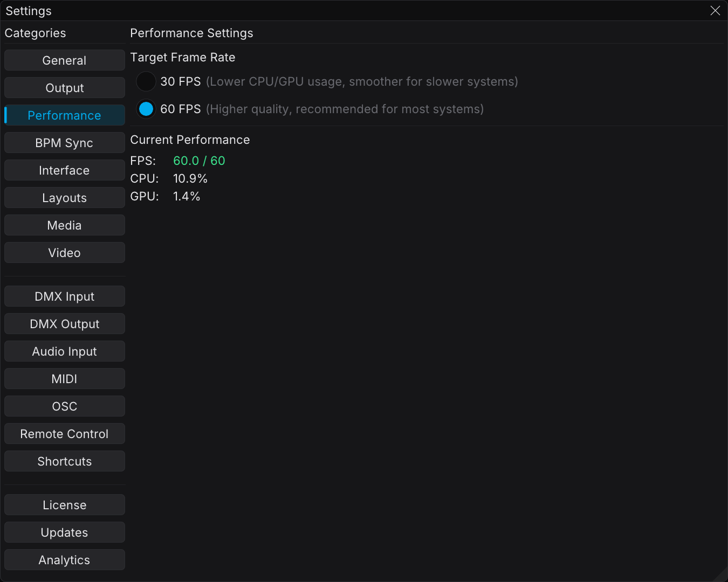Switch to Layouts settings
The image size is (728, 582).
pos(65,198)
